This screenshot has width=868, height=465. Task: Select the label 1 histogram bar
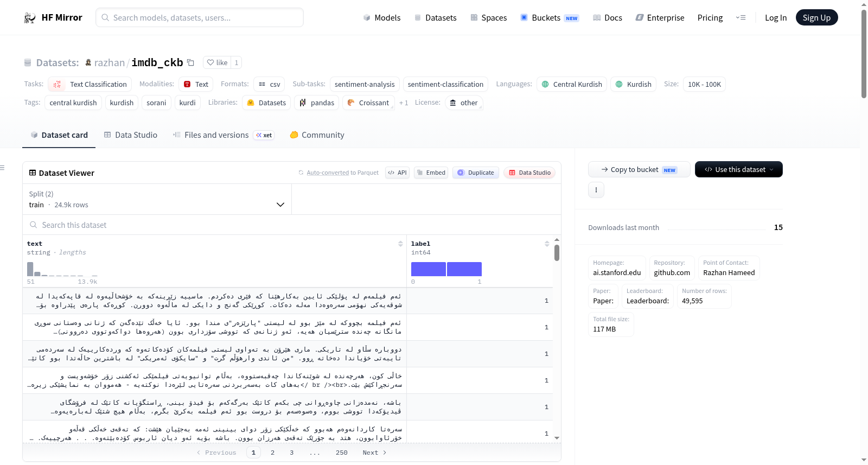click(x=464, y=269)
